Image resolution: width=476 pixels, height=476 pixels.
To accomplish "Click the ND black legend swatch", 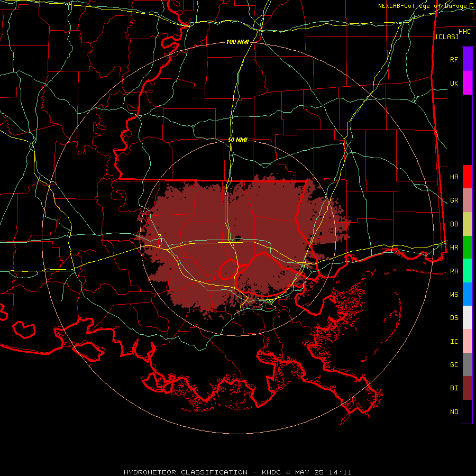I will point(467,411).
